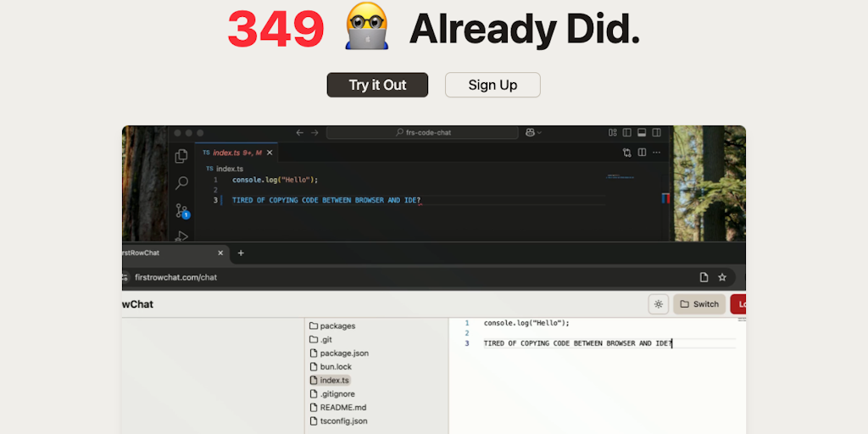
Task: Close the FirstRowChat browser tab
Action: click(220, 253)
